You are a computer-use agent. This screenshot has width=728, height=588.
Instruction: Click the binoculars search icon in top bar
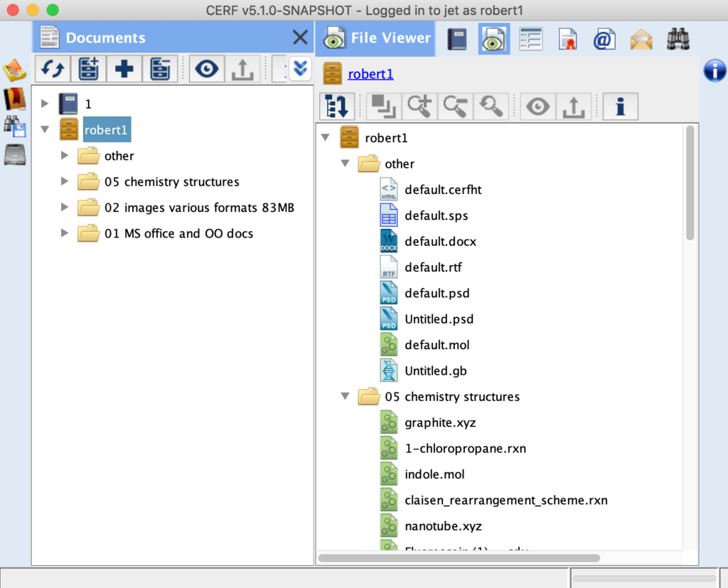click(x=678, y=39)
